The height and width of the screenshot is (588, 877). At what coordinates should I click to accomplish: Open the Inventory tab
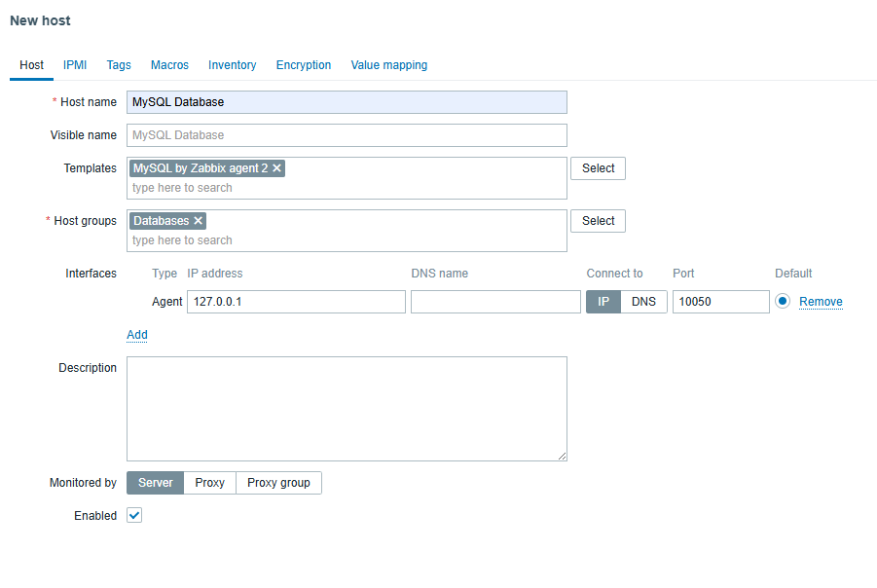(x=232, y=65)
